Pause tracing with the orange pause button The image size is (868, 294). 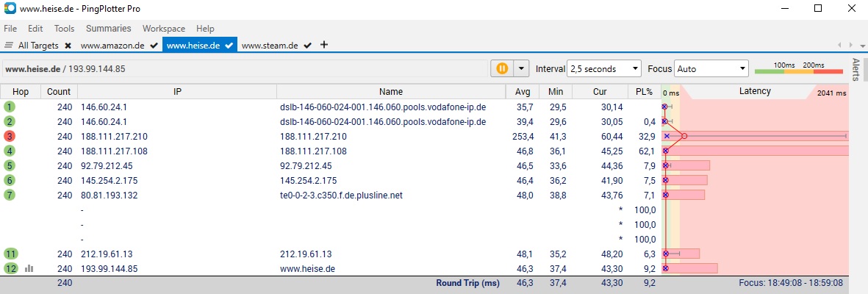click(x=501, y=68)
